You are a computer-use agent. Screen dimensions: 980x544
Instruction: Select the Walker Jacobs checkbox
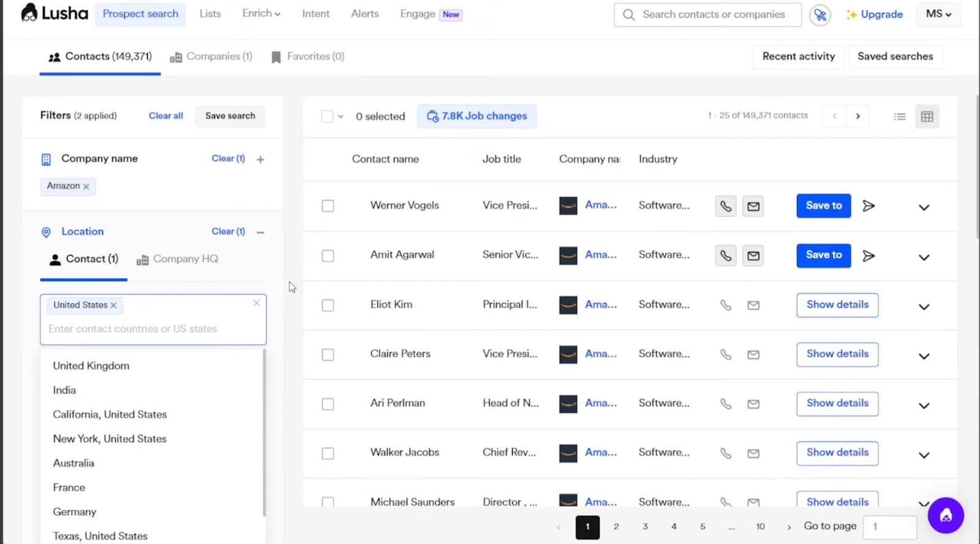click(x=328, y=453)
